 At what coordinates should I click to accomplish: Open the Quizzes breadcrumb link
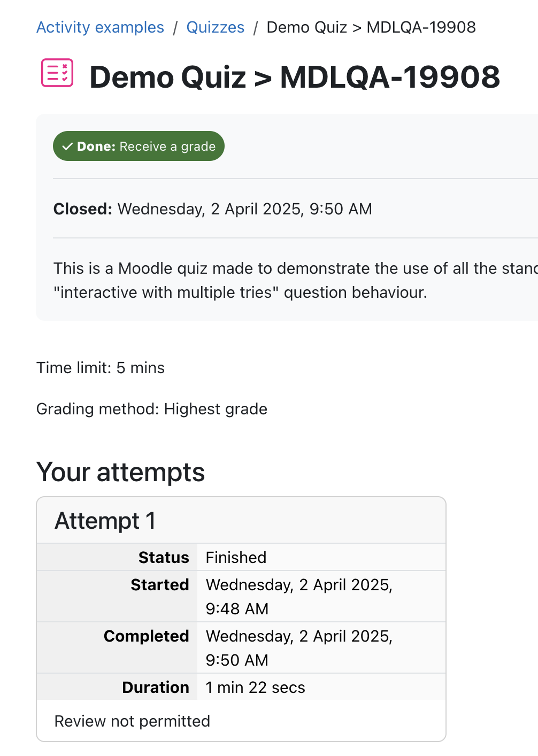click(215, 27)
